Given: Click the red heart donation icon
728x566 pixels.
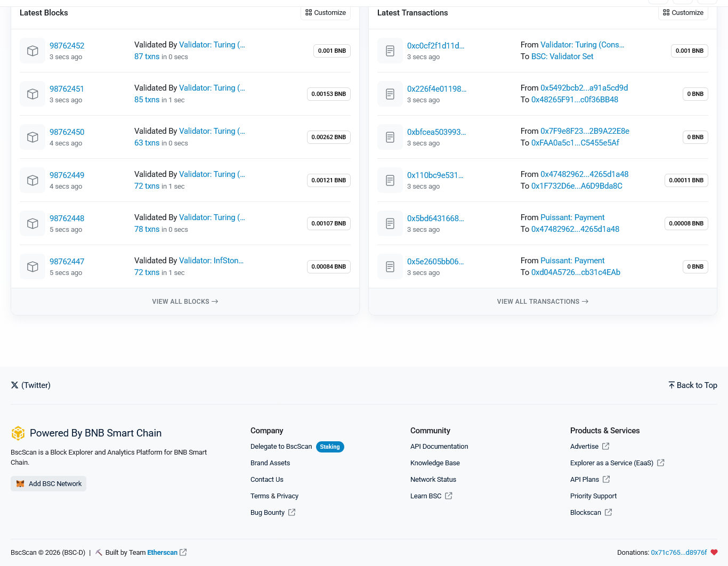Looking at the screenshot, I should (x=714, y=553).
